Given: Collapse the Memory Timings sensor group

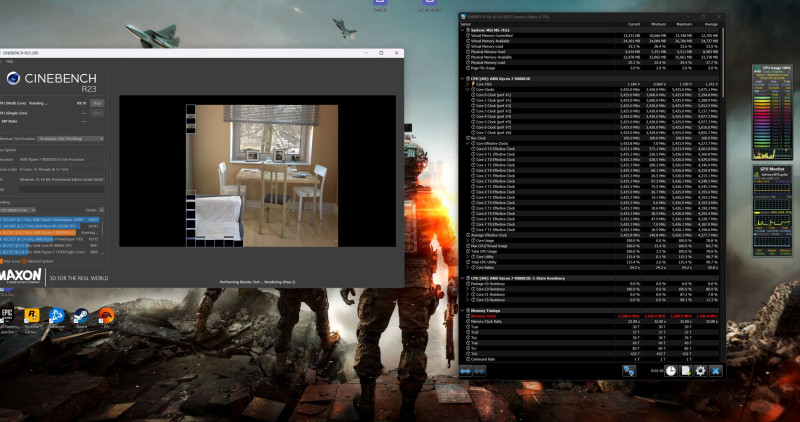Looking at the screenshot, I should 463,310.
